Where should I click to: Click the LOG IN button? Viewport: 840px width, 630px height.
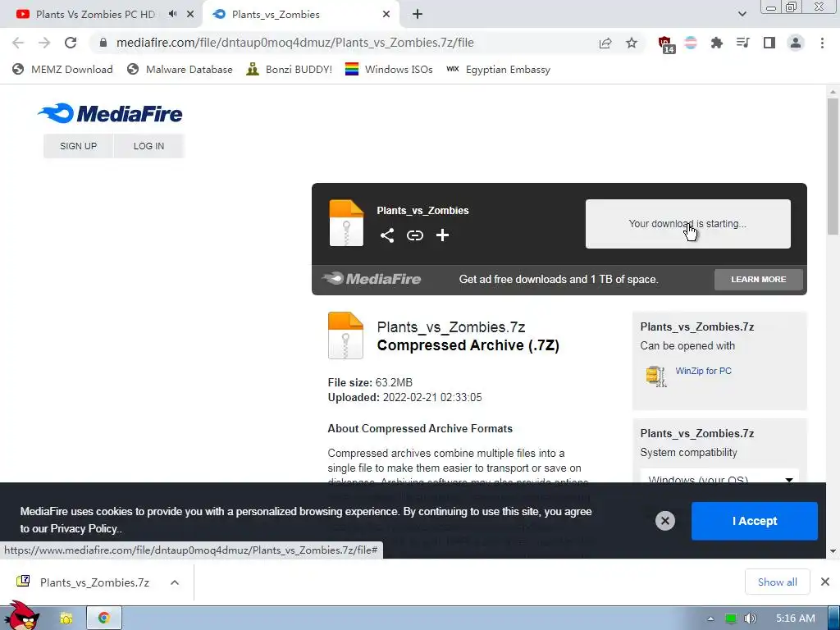[x=149, y=146]
